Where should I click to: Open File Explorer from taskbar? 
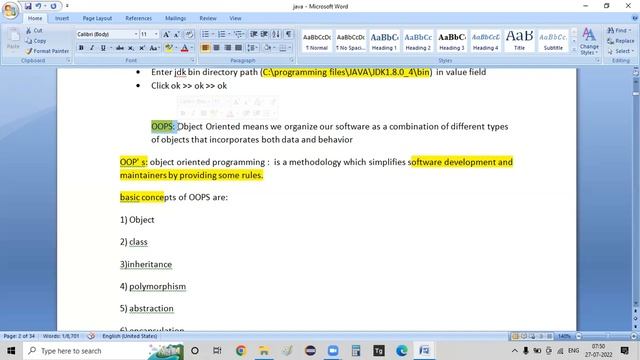click(264, 351)
